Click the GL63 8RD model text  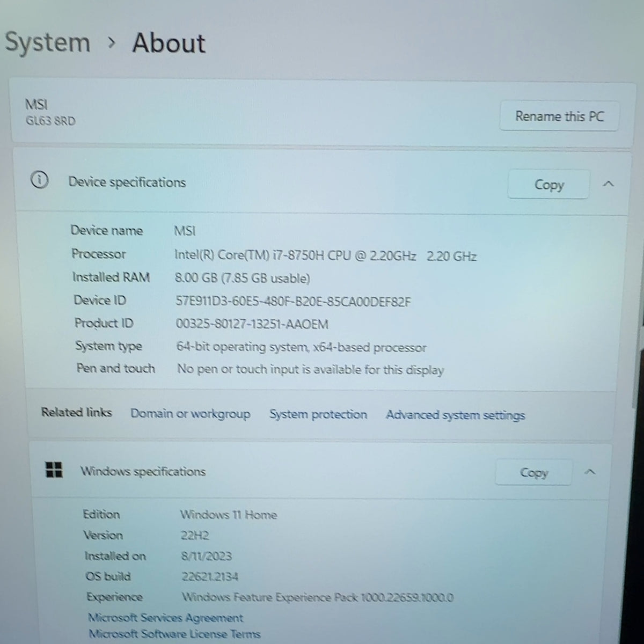(50, 121)
